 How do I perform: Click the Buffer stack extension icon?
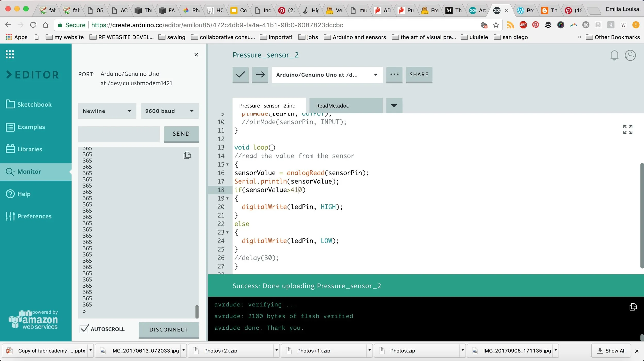click(x=548, y=25)
